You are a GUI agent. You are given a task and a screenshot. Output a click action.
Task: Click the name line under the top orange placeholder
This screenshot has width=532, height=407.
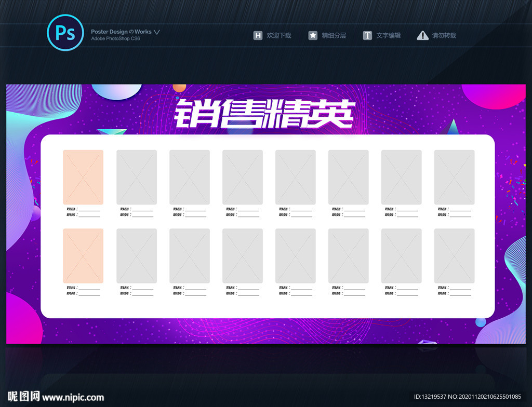[83, 209]
